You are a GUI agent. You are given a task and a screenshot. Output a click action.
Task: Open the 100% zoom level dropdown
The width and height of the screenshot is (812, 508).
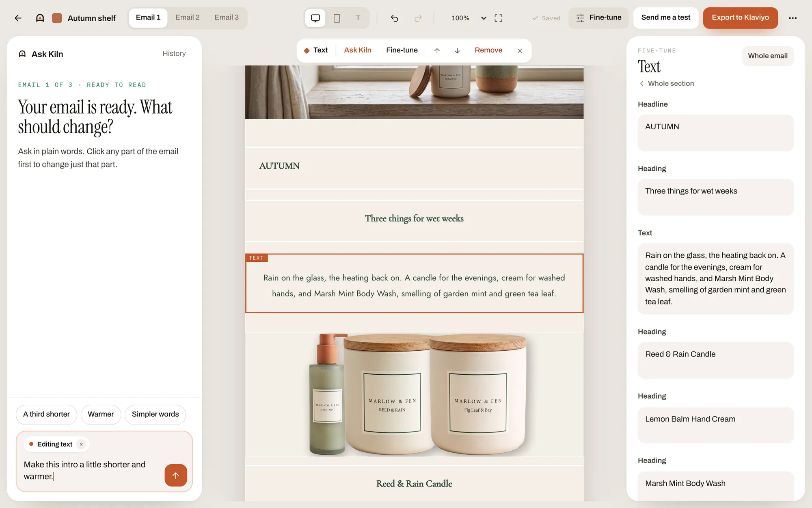pos(469,18)
